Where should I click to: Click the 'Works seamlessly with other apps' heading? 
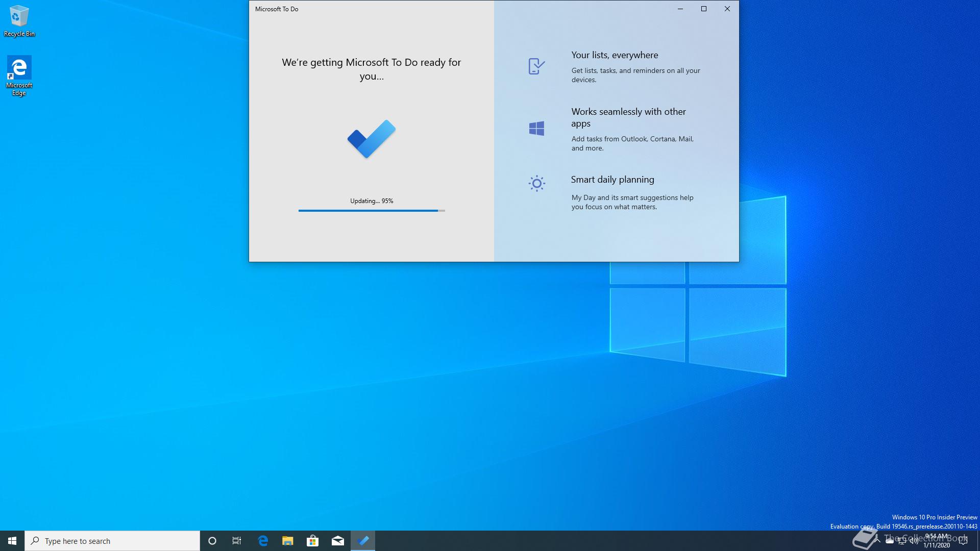[628, 117]
